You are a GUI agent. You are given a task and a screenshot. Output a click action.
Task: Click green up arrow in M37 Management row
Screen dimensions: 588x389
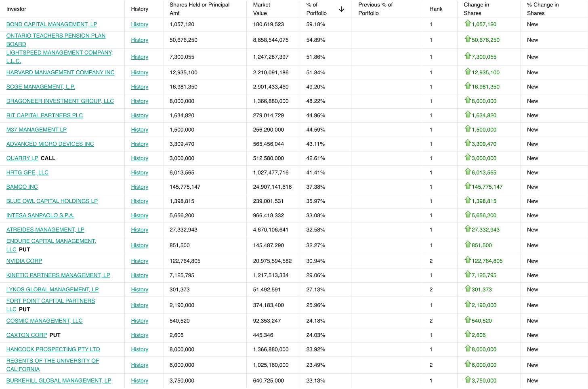click(468, 129)
